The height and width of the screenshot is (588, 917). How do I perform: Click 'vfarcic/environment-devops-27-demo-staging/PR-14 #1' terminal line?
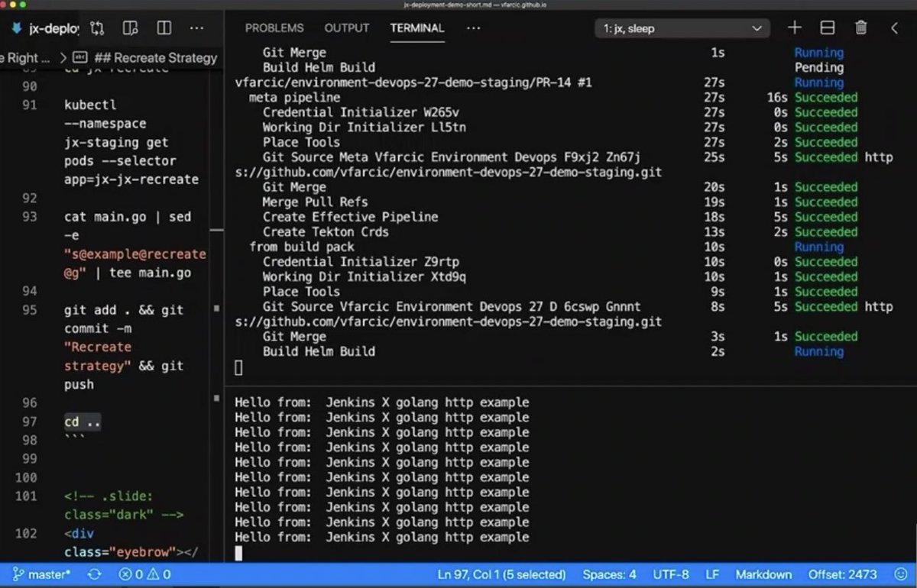(x=413, y=82)
